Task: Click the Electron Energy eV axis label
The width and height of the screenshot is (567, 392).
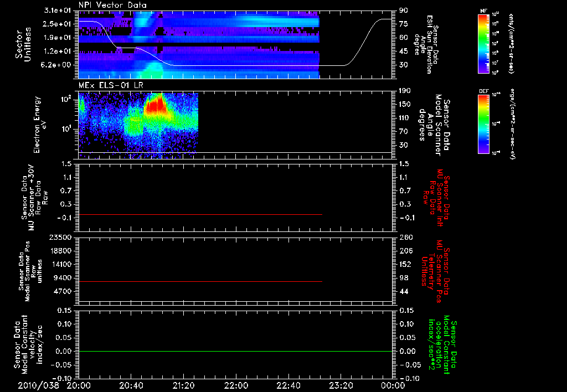Action: point(40,125)
